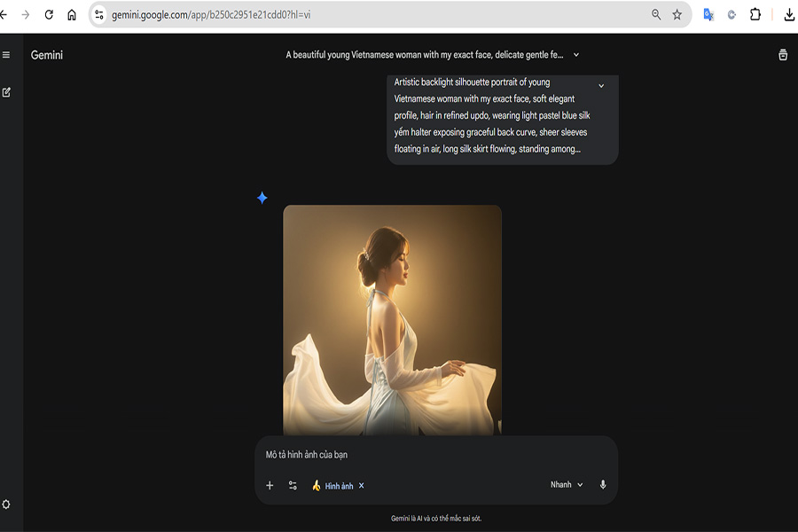Click the Gemini logo text

pos(47,55)
